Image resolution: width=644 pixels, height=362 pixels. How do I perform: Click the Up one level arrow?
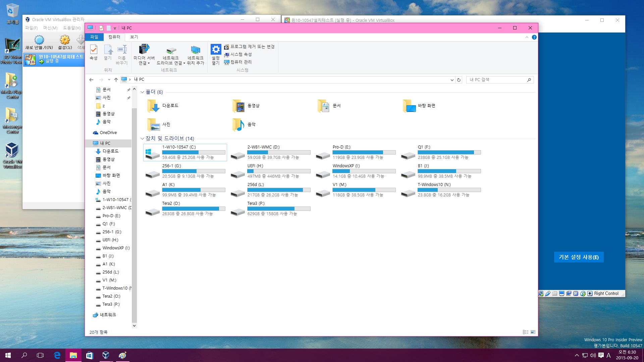point(116,80)
